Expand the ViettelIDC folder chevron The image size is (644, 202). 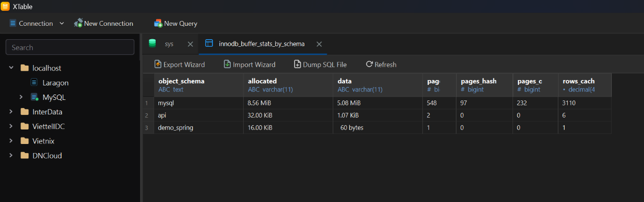pos(11,126)
